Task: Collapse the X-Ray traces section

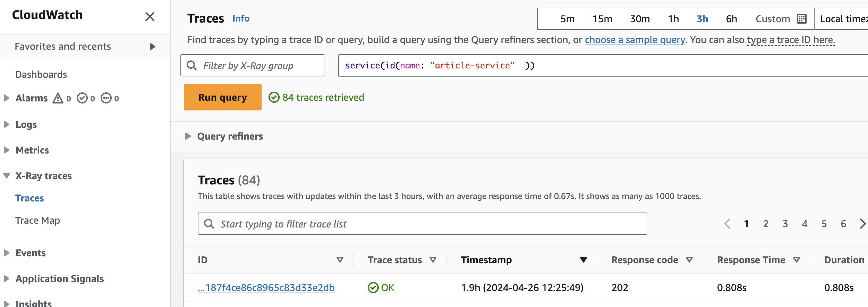Action: click(x=7, y=176)
